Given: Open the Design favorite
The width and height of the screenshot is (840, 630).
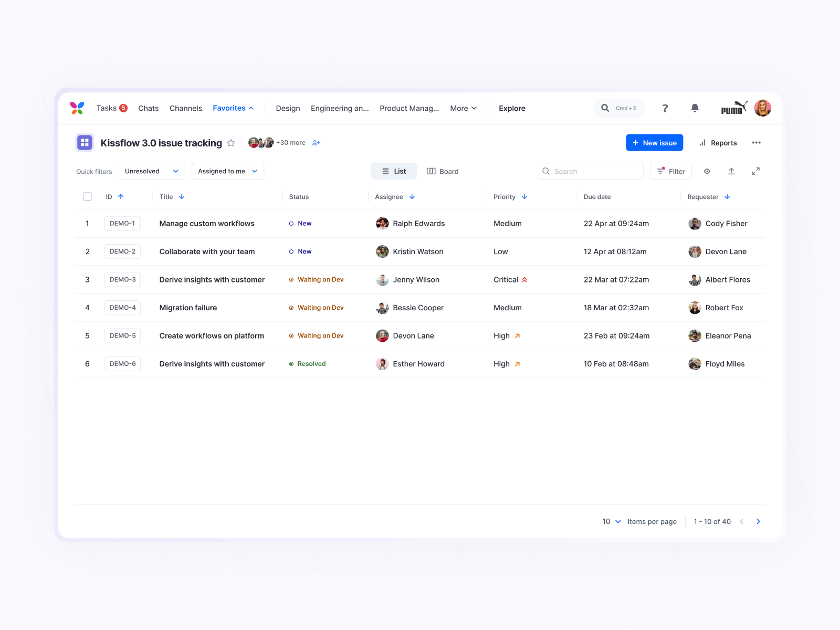Looking at the screenshot, I should point(288,108).
